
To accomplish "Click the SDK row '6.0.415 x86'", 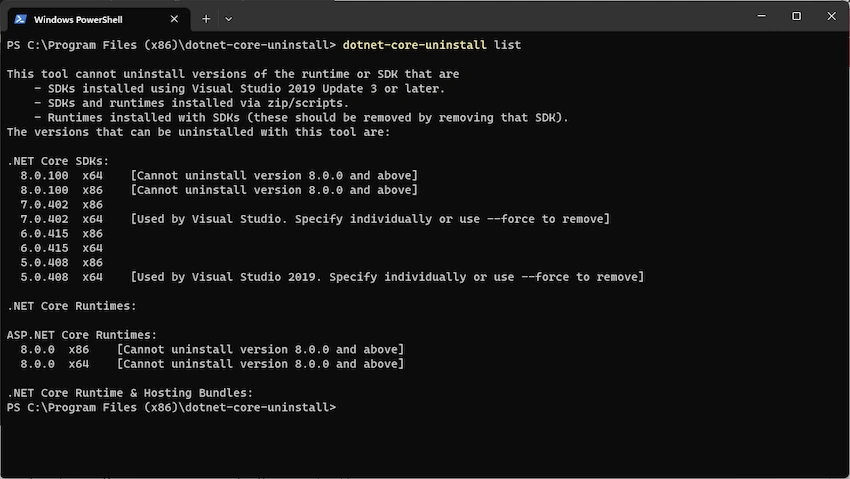I will click(62, 234).
